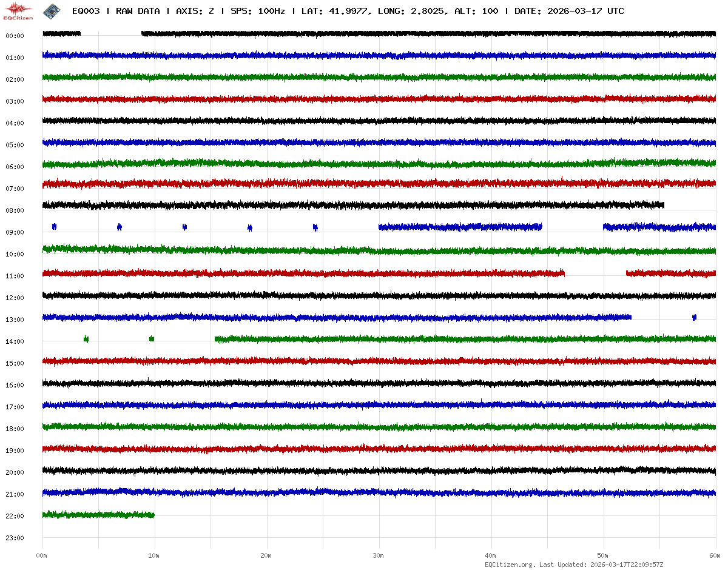Click the red trace in the 03:00 row
This screenshot has width=728, height=570.
[x=379, y=98]
